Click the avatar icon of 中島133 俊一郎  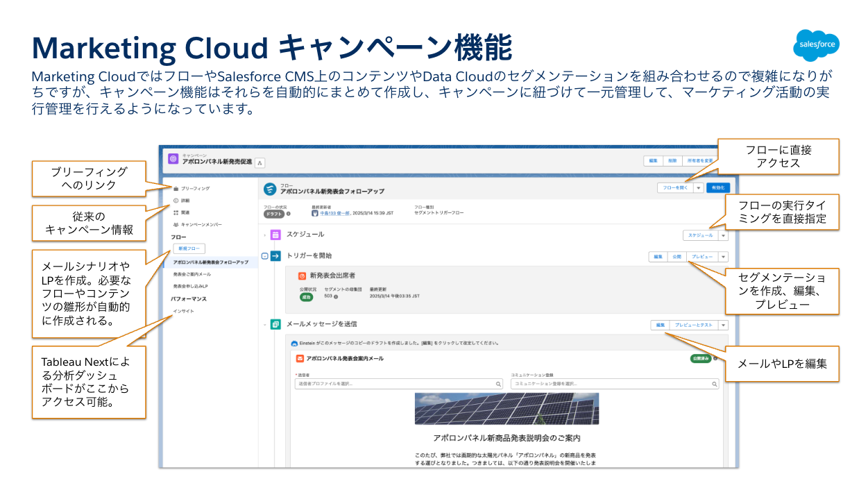pos(314,214)
